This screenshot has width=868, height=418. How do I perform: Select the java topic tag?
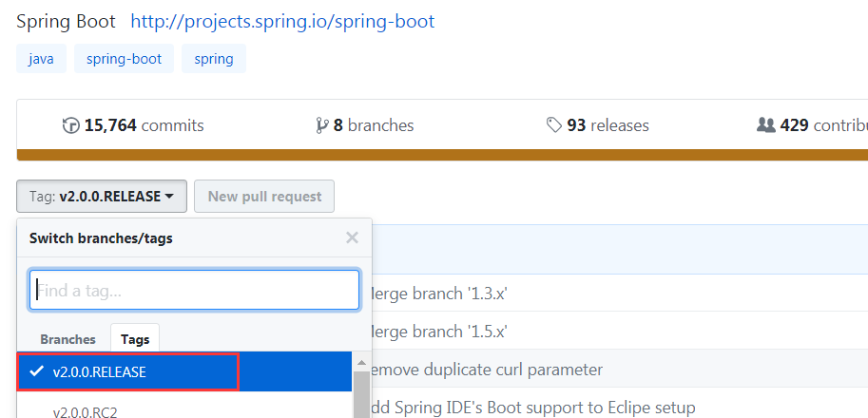42,59
